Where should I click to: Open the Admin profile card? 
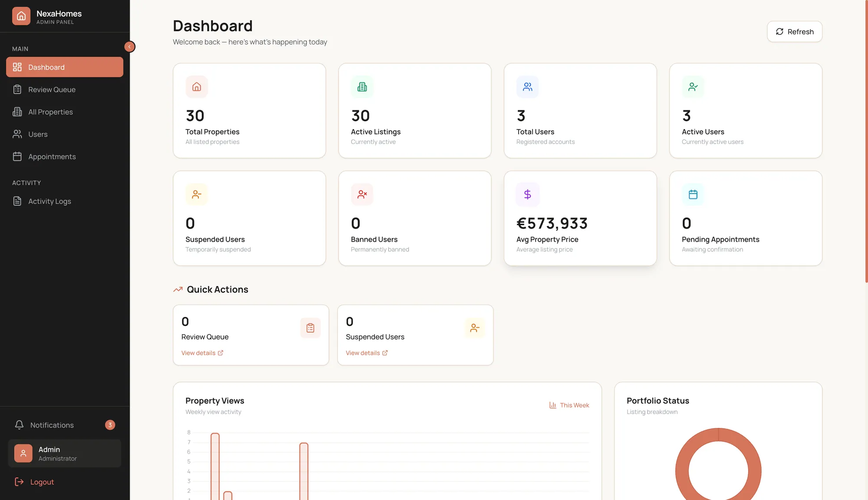[x=65, y=454]
